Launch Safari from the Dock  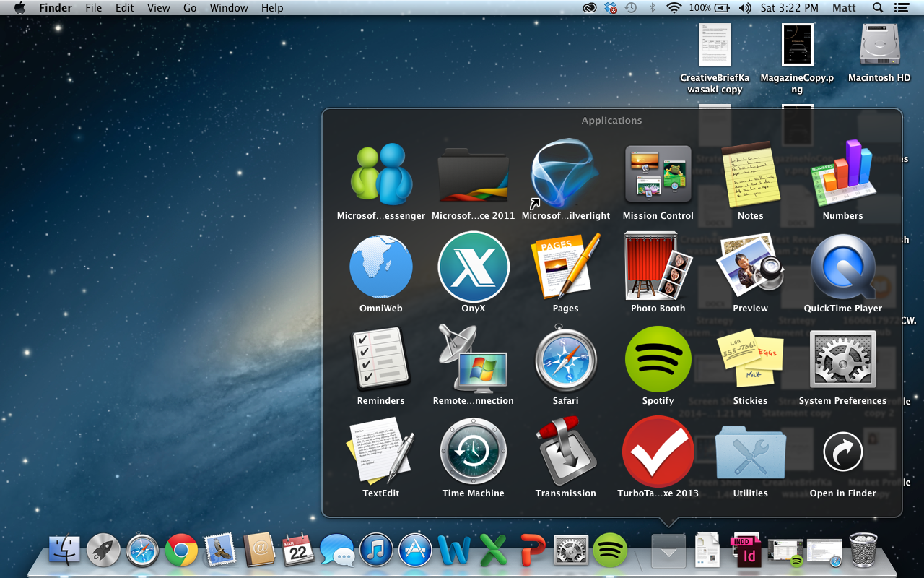tap(142, 551)
